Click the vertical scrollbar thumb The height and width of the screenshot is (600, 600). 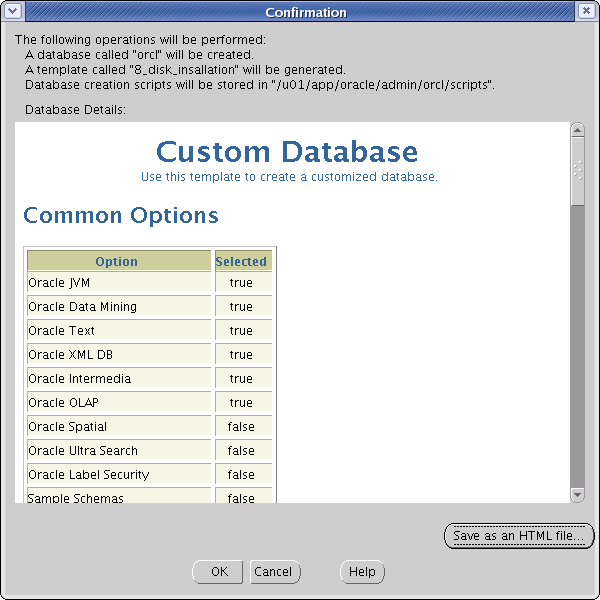click(577, 171)
